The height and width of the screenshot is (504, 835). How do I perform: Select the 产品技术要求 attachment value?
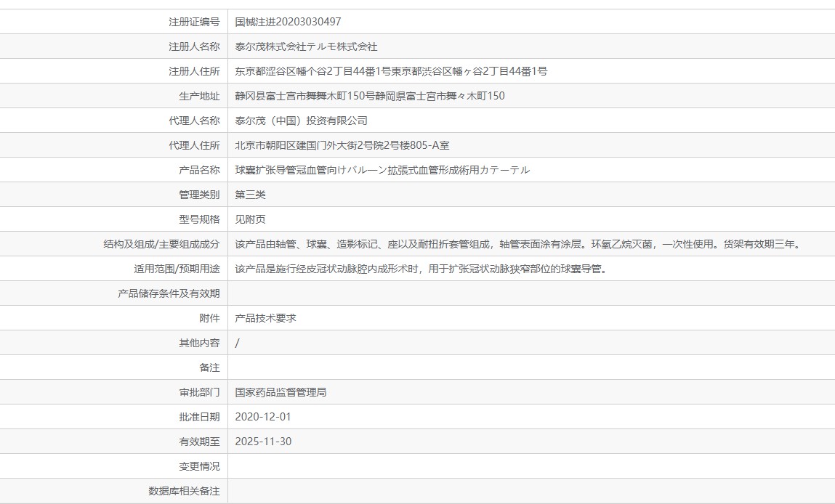click(x=266, y=318)
